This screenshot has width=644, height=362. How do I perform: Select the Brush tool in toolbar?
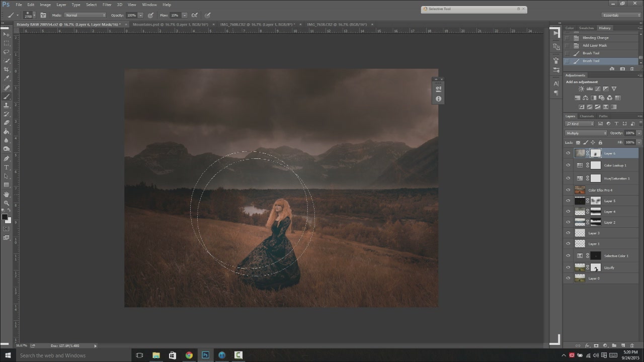pos(7,97)
